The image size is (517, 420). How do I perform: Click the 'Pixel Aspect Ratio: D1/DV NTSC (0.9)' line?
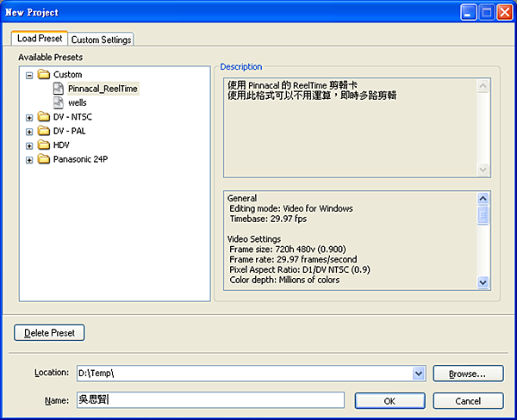(x=300, y=269)
